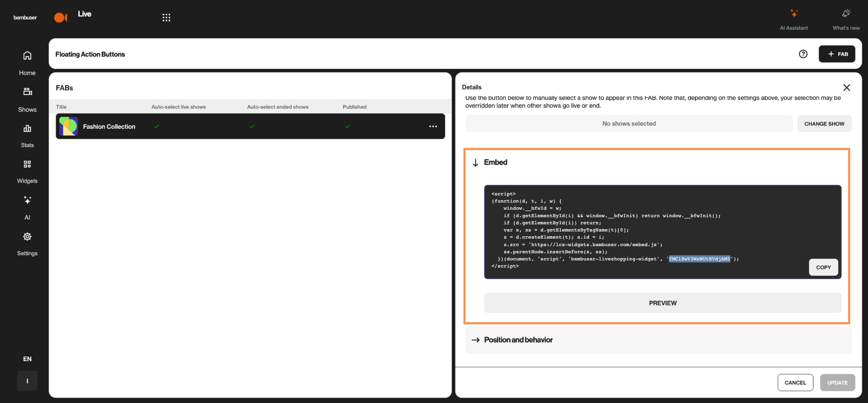Open the user profile avatar I
Viewport: 868px width, 403px height.
point(27,381)
